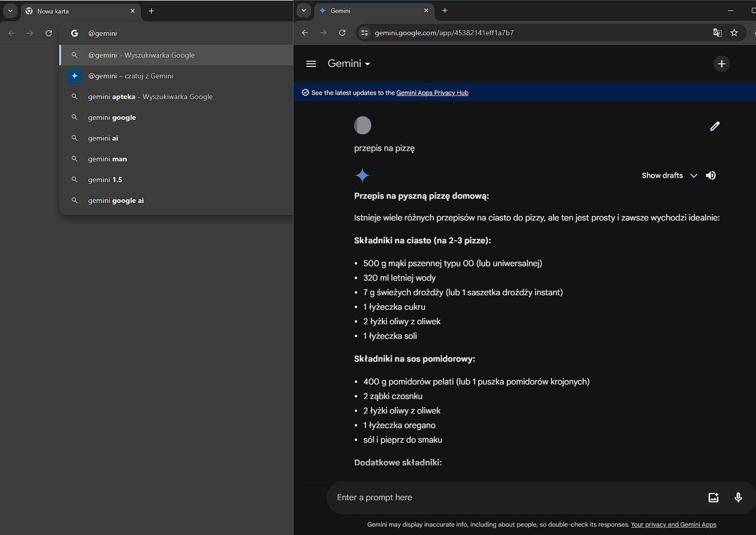Open the Google Translate page icon

tap(718, 33)
